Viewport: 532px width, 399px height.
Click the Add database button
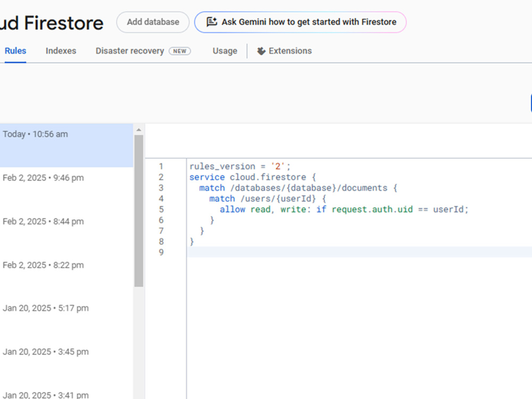(153, 22)
